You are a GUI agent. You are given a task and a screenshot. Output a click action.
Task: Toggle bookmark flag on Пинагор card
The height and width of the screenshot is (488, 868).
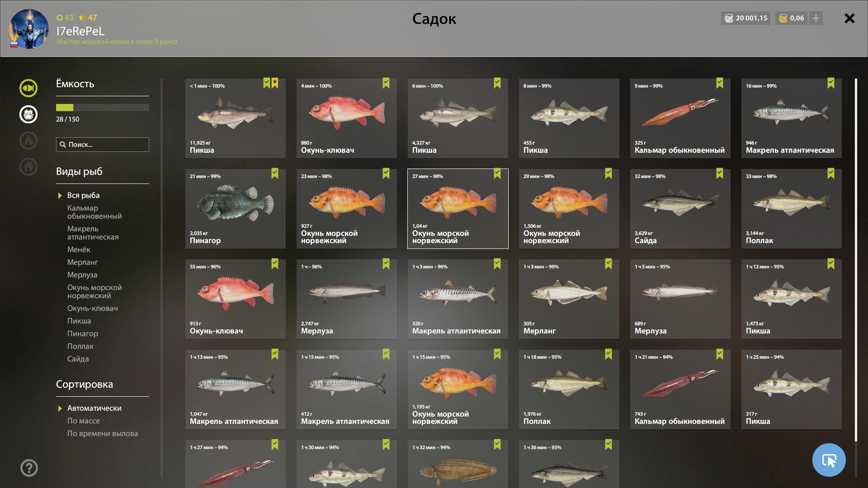pyautogui.click(x=275, y=174)
